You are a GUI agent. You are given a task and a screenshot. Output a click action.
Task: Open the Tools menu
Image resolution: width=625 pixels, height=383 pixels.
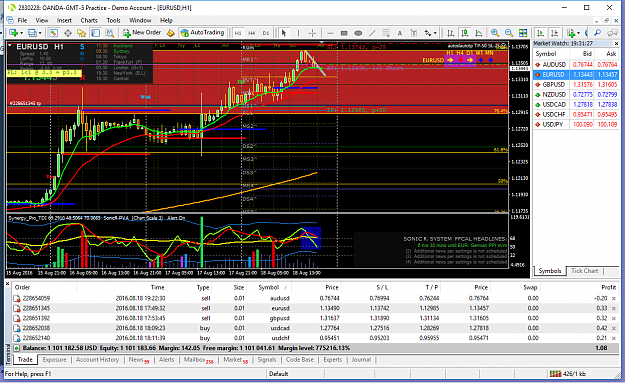[113, 20]
